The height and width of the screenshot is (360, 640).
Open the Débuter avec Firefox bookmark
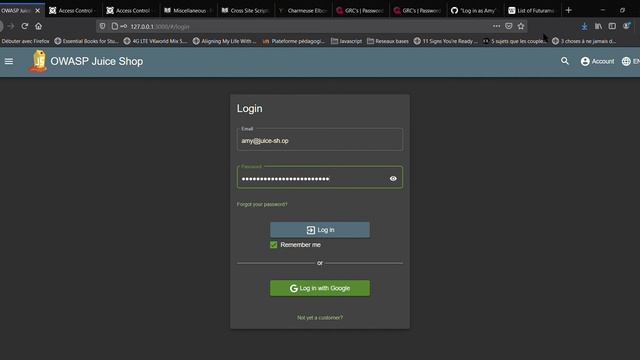tap(25, 41)
